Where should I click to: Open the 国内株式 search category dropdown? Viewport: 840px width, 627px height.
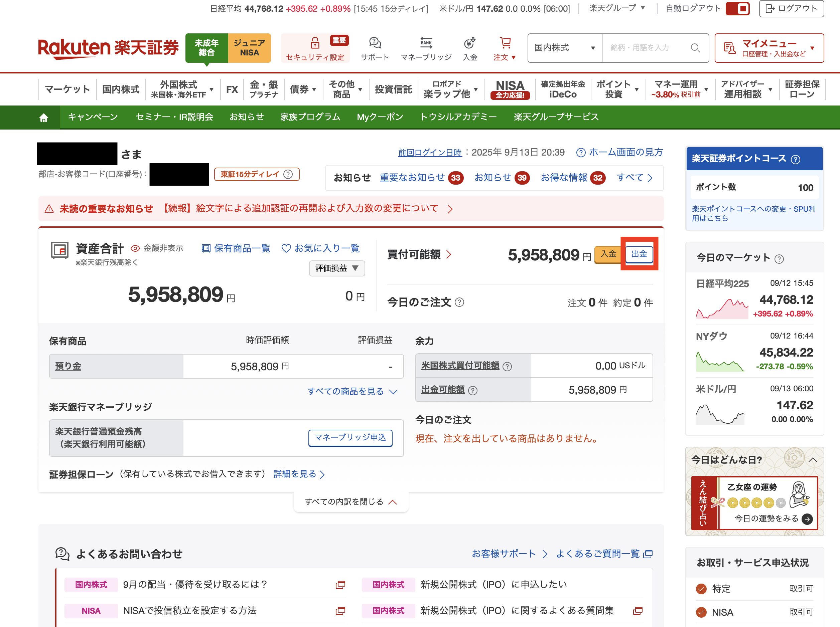[564, 48]
